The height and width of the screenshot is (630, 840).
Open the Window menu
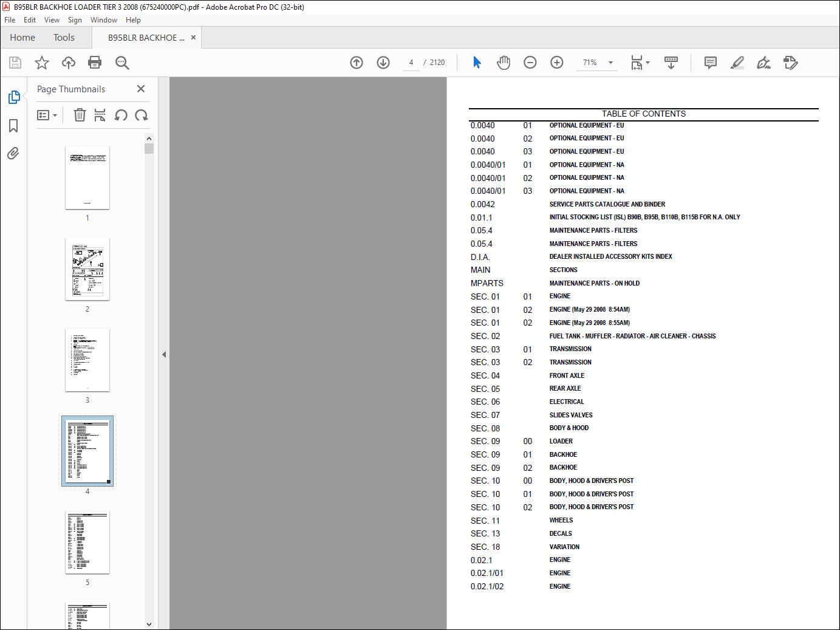(x=104, y=20)
